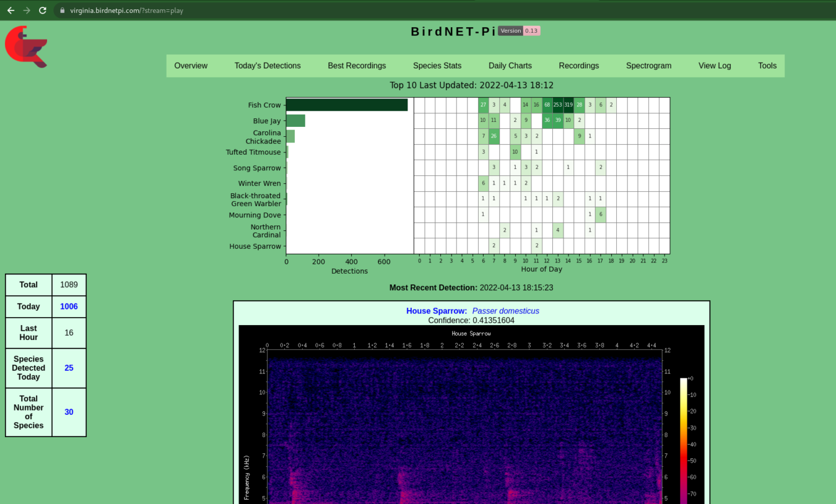Select the Overview tab
The height and width of the screenshot is (504, 836).
(191, 66)
